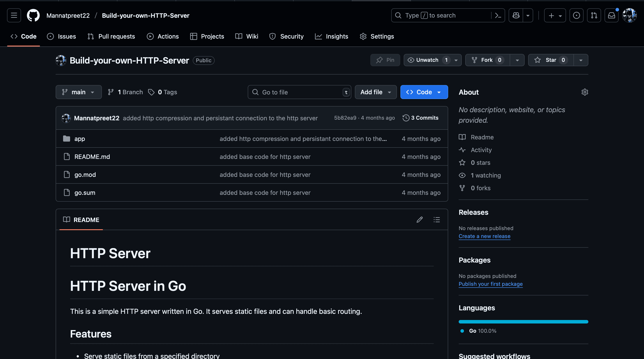The image size is (644, 359).
Task: Click Publish your first package link
Action: [490, 284]
